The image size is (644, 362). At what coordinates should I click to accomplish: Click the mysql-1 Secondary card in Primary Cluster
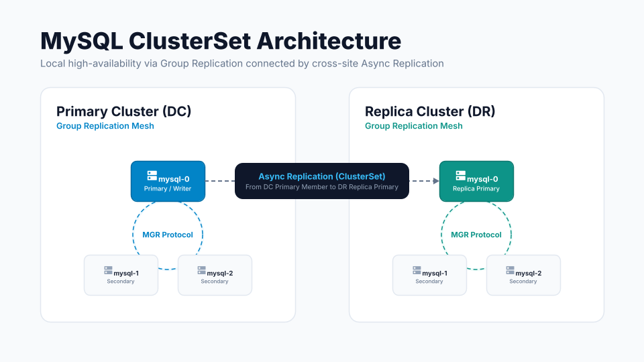(121, 275)
